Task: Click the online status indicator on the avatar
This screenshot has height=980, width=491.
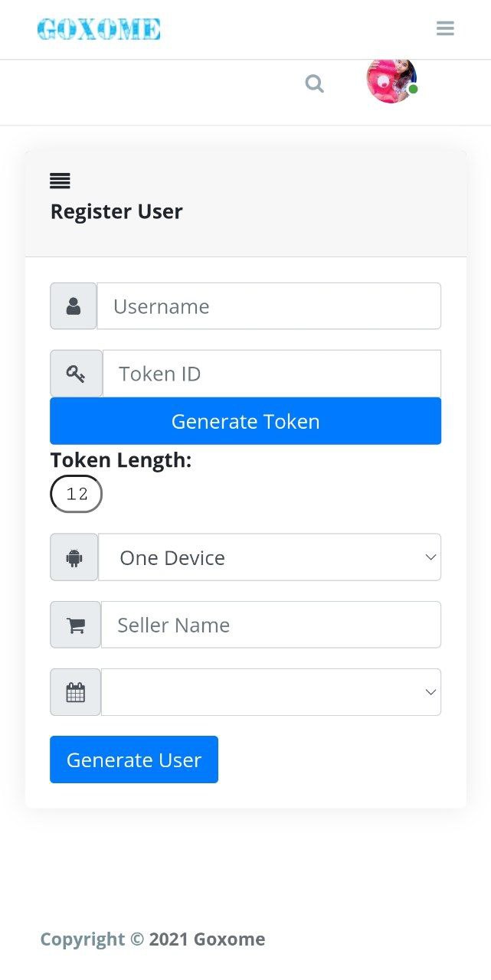Action: tap(413, 89)
